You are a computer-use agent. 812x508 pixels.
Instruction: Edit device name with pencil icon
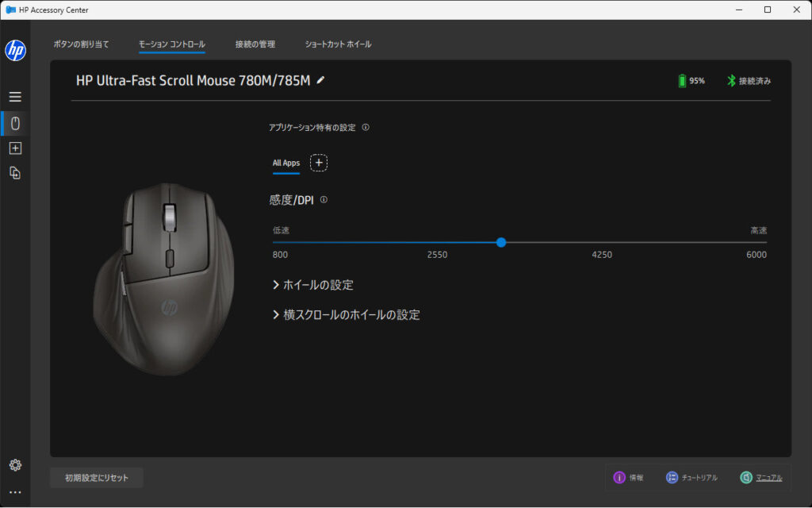coord(320,80)
